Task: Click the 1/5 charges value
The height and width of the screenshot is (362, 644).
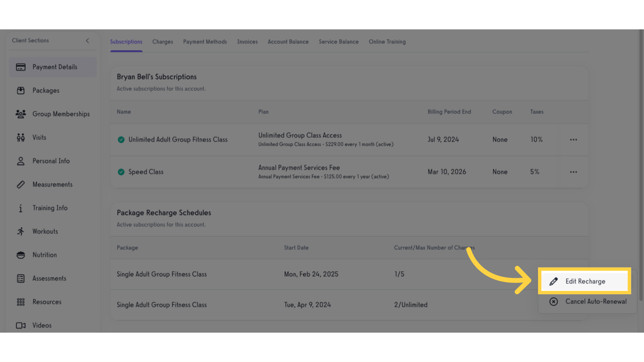Action: (399, 274)
